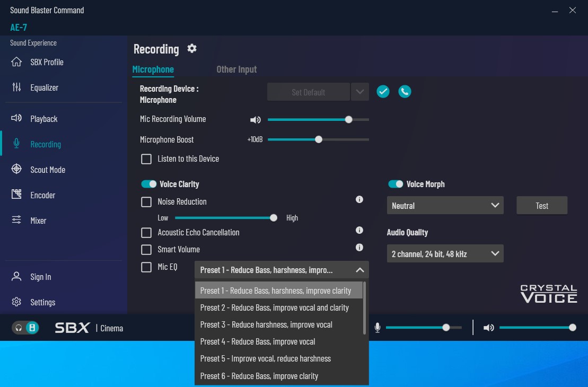Click the Recording microphone icon in sidebar
This screenshot has height=387, width=588.
pyautogui.click(x=16, y=144)
